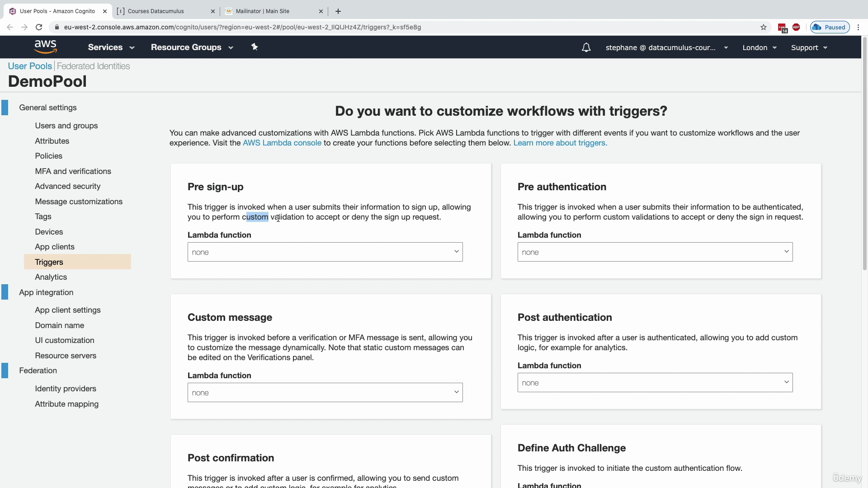Click Learn more about triggers link
Viewport: 868px width, 488px height.
(560, 143)
